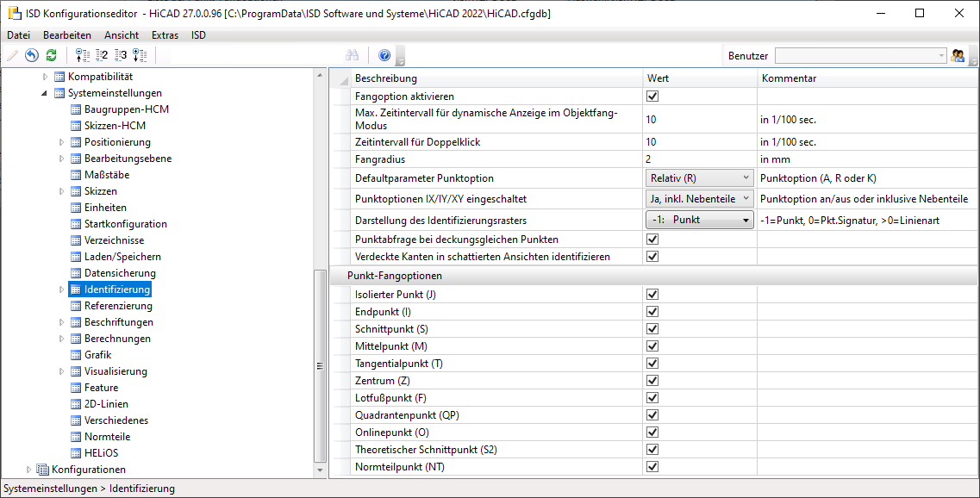Screen dimensions: 980x498
Task: Uncheck Endpunkt (I) snap option
Action: pos(652,311)
